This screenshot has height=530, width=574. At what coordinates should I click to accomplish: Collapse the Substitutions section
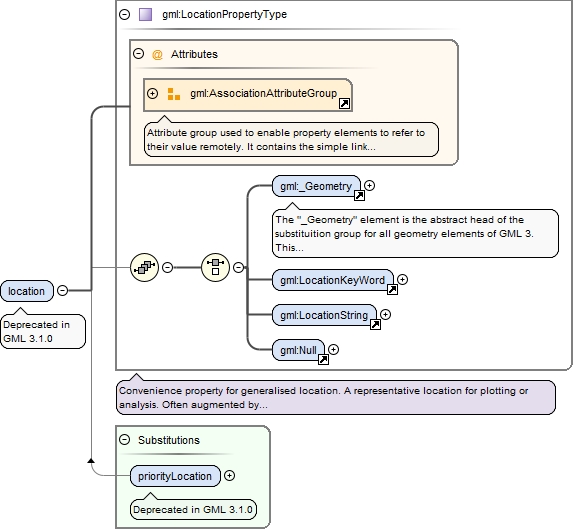point(125,440)
